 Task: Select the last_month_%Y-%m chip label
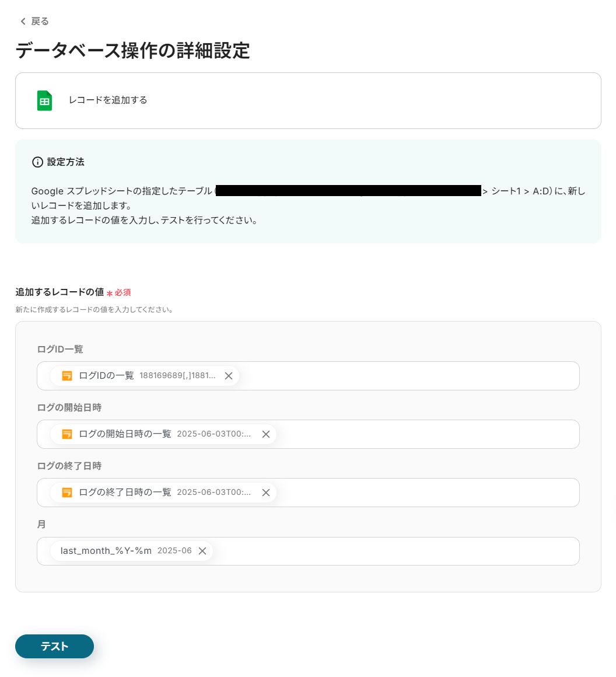pyautogui.click(x=106, y=551)
